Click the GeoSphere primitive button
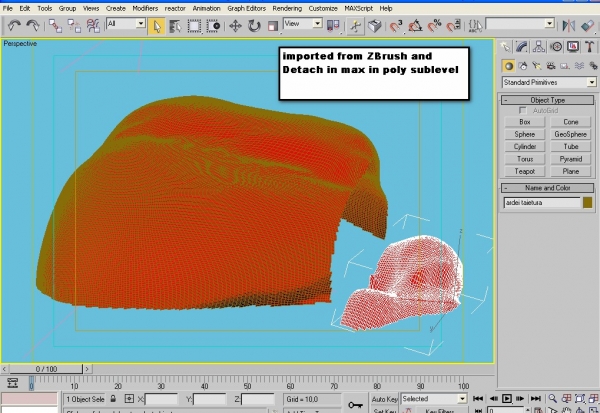This screenshot has height=413, width=600. pyautogui.click(x=571, y=134)
